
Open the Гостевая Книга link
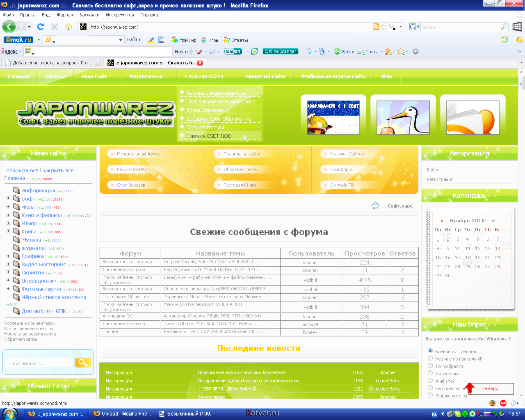coord(240,185)
